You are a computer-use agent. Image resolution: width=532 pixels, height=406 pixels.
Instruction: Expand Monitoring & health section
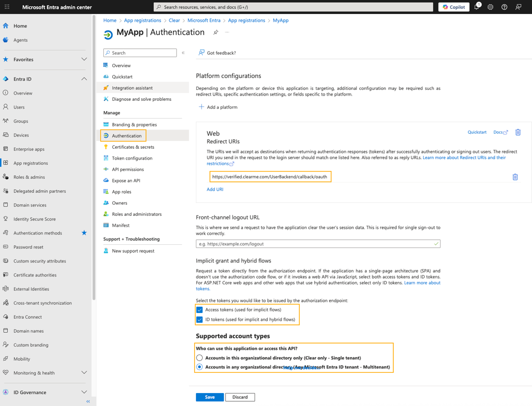(84, 373)
